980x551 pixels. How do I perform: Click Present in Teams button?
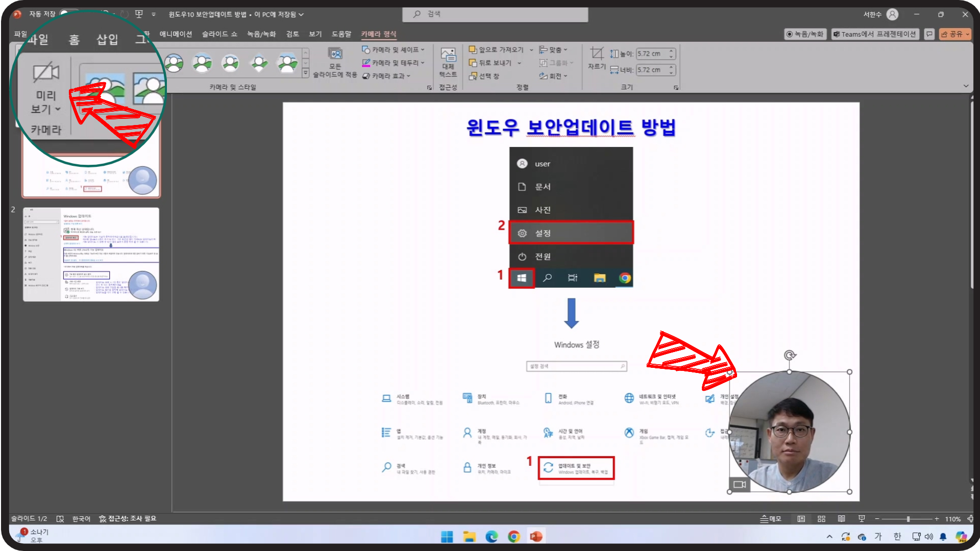coord(874,34)
